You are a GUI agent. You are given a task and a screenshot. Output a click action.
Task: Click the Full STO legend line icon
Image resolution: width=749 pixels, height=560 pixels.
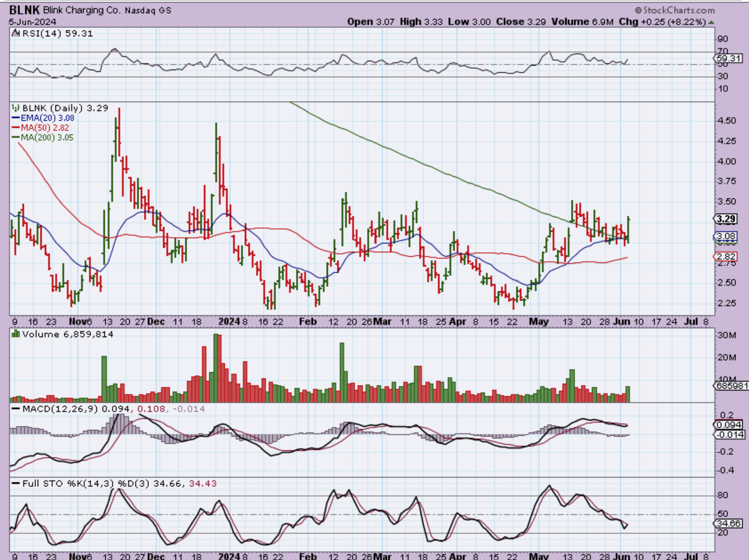click(16, 483)
